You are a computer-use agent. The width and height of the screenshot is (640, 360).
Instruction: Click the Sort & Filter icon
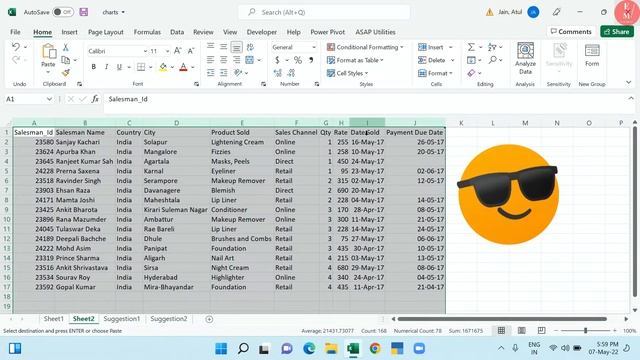[492, 47]
